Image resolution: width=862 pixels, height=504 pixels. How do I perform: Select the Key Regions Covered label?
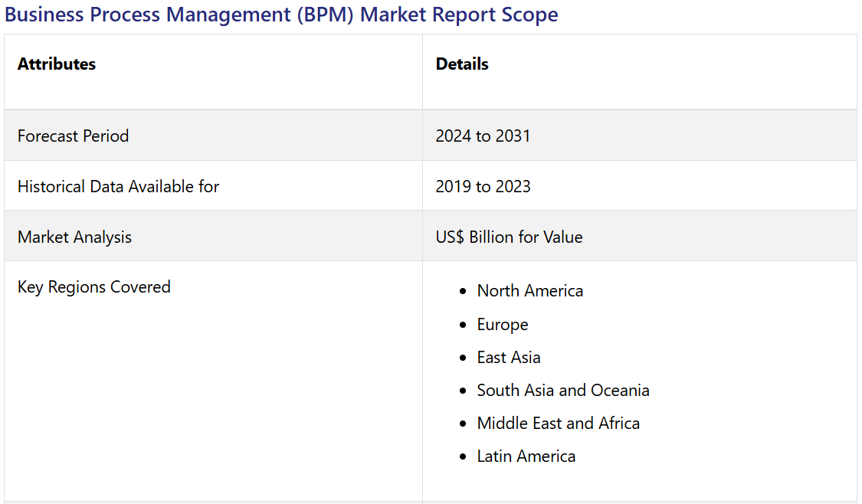pyautogui.click(x=94, y=287)
